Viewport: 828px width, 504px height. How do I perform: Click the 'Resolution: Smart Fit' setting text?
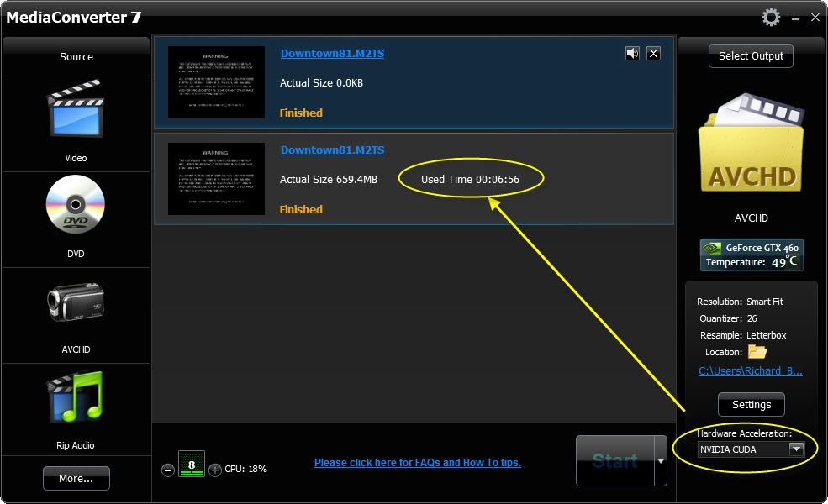click(740, 302)
